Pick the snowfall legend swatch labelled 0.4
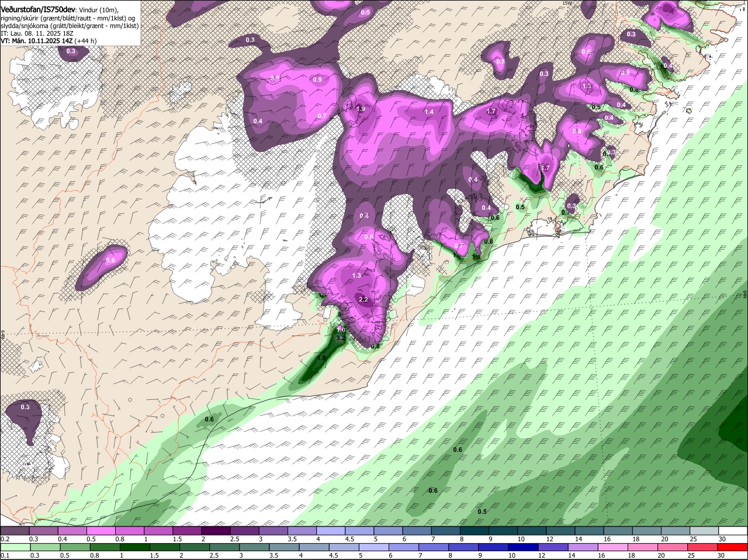This screenshot has height=560, width=748. click(x=72, y=530)
